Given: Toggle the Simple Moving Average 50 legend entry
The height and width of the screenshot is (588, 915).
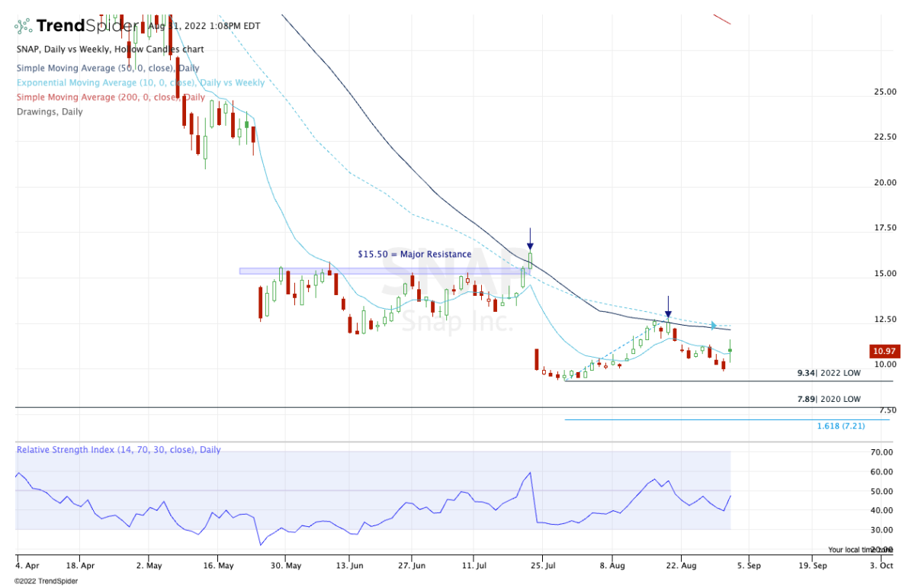Looking at the screenshot, I should click(x=108, y=69).
